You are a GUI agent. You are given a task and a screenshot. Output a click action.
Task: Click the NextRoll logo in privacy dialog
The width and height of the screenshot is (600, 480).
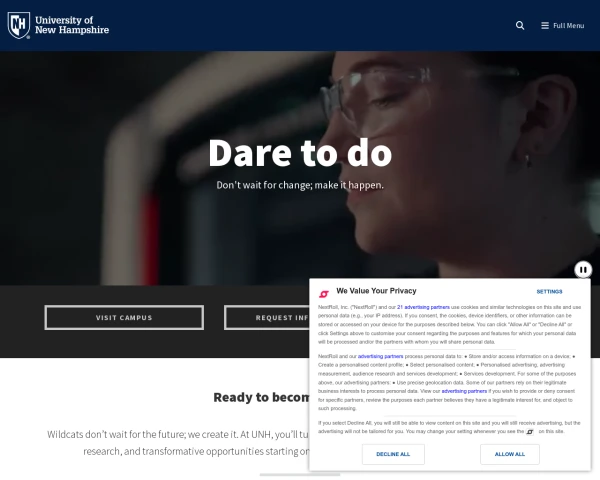pyautogui.click(x=324, y=294)
